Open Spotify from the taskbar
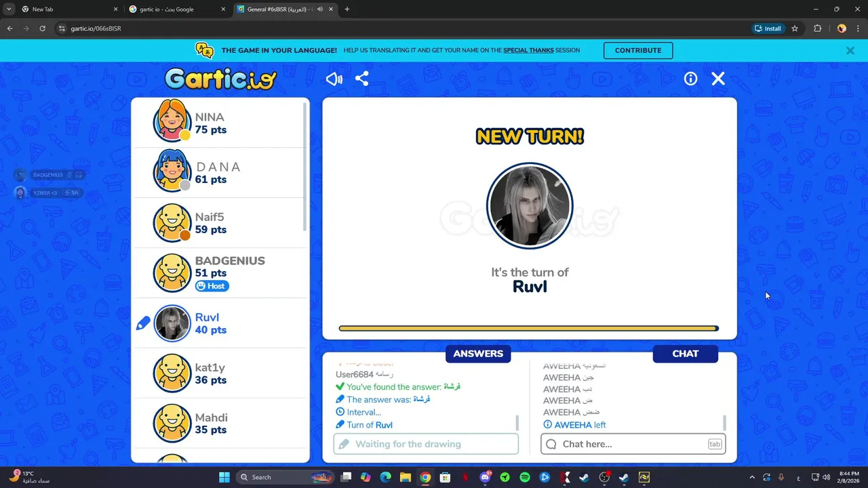This screenshot has height=488, width=868. pyautogui.click(x=525, y=477)
